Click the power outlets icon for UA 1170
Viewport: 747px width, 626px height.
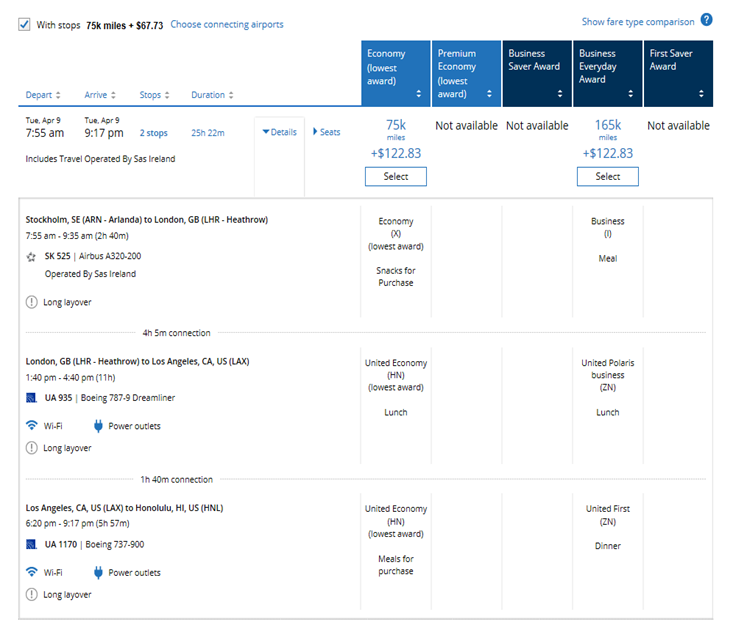tap(99, 573)
